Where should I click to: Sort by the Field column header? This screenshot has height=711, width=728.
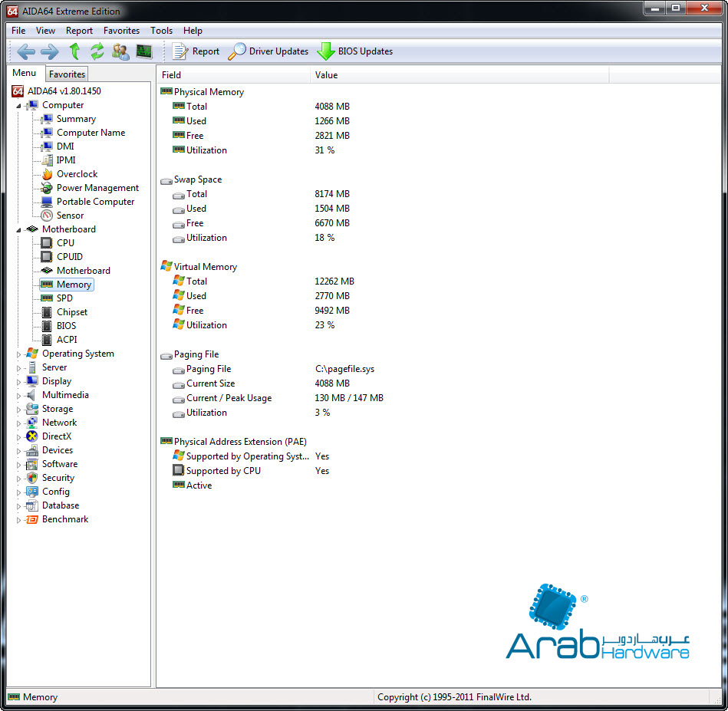coord(233,74)
